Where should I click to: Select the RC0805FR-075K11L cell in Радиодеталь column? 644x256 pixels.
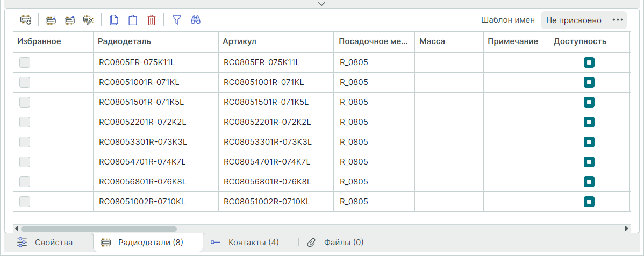tap(156, 62)
